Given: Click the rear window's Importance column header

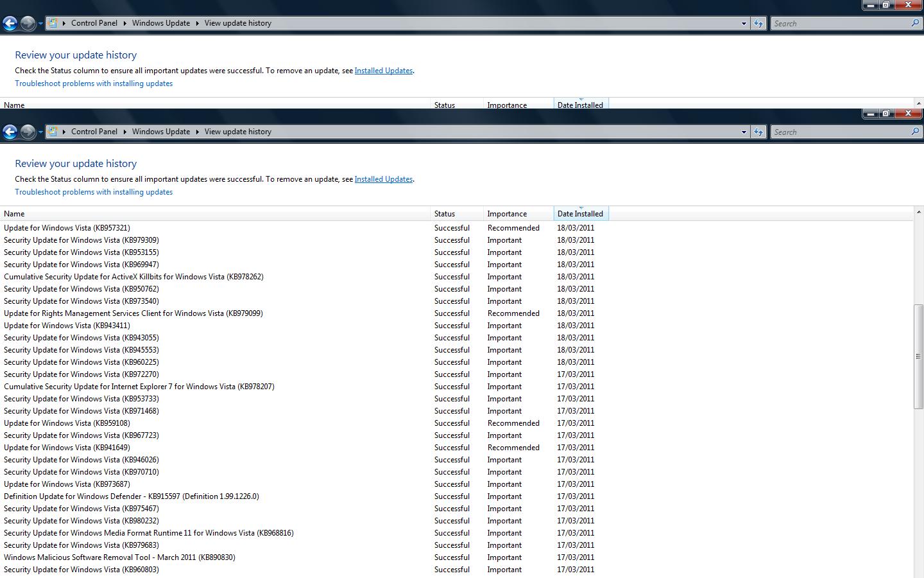Looking at the screenshot, I should tap(518, 103).
